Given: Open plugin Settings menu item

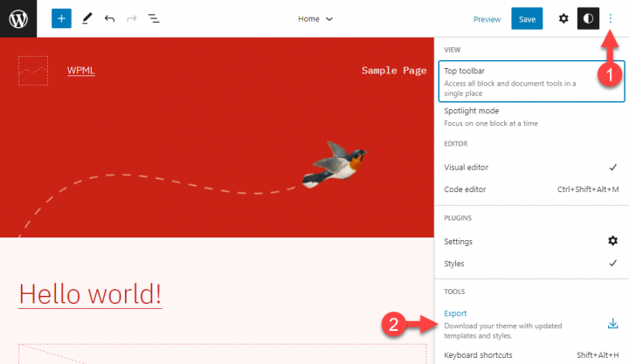Looking at the screenshot, I should 531,241.
